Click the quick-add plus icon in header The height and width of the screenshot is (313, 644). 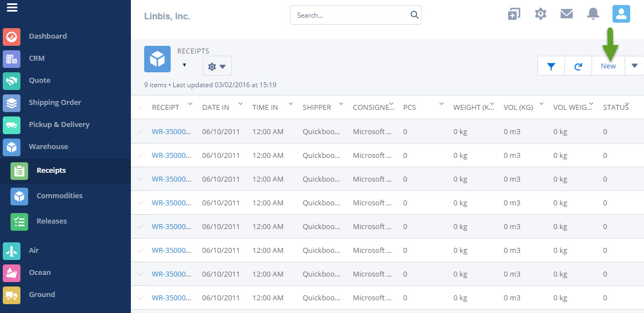[x=514, y=14]
